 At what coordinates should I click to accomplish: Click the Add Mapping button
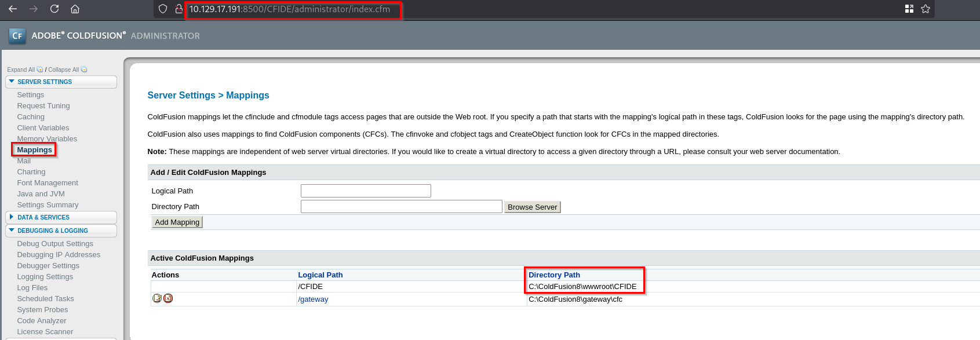[x=177, y=222]
